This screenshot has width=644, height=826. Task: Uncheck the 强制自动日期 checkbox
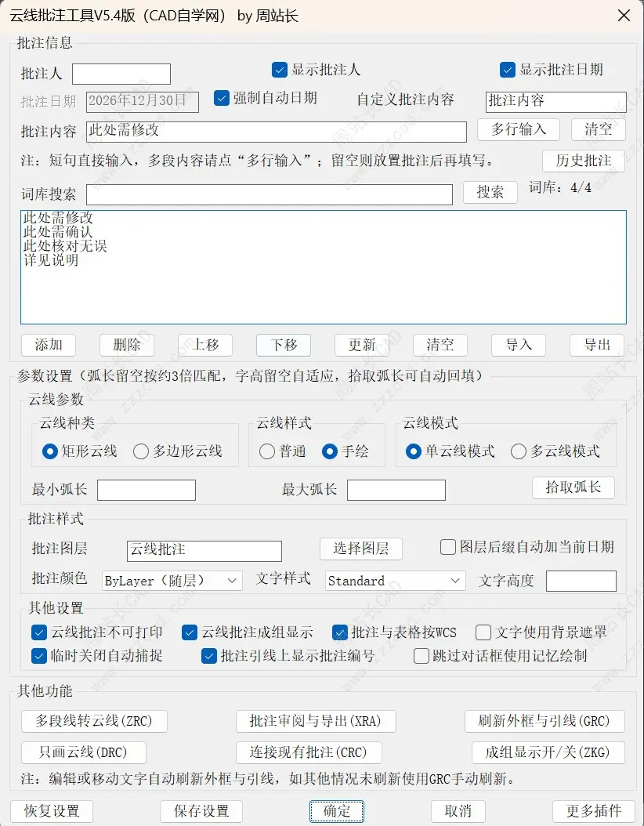click(x=222, y=98)
